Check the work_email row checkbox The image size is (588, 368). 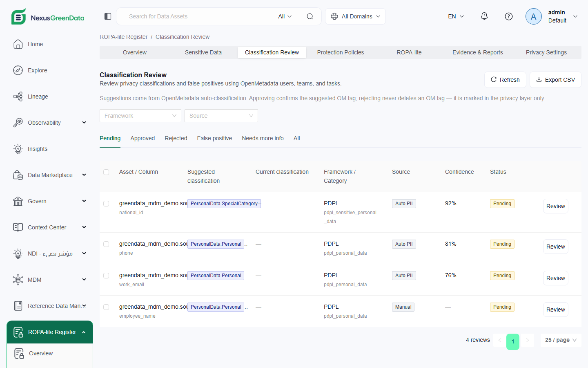click(x=106, y=276)
